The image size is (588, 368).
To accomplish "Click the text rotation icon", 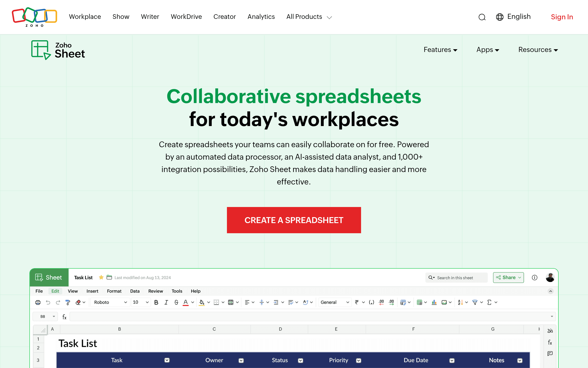I will point(305,302).
